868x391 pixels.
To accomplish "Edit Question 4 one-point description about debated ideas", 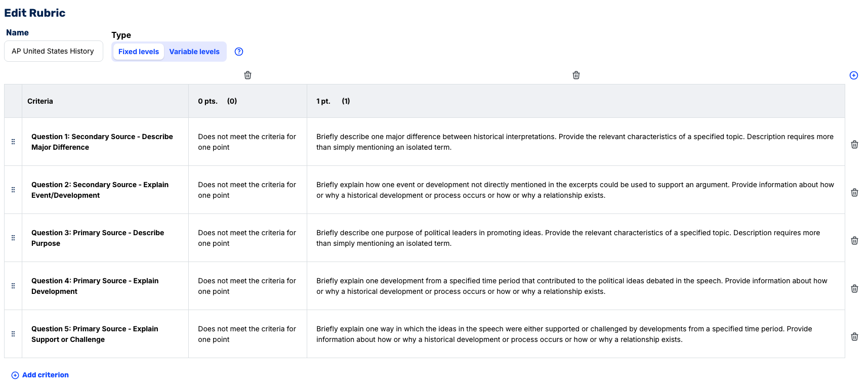I will (575, 286).
